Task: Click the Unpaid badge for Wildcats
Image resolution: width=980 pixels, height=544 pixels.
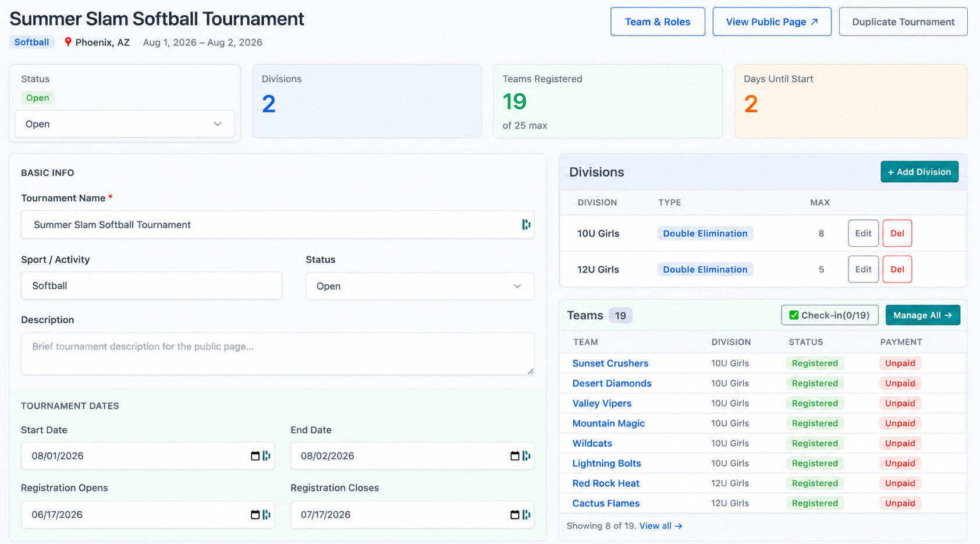Action: pyautogui.click(x=900, y=443)
